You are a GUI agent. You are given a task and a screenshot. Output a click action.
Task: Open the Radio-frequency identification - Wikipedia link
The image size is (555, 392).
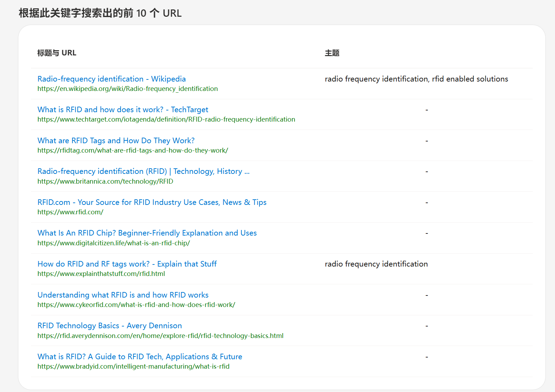point(111,79)
